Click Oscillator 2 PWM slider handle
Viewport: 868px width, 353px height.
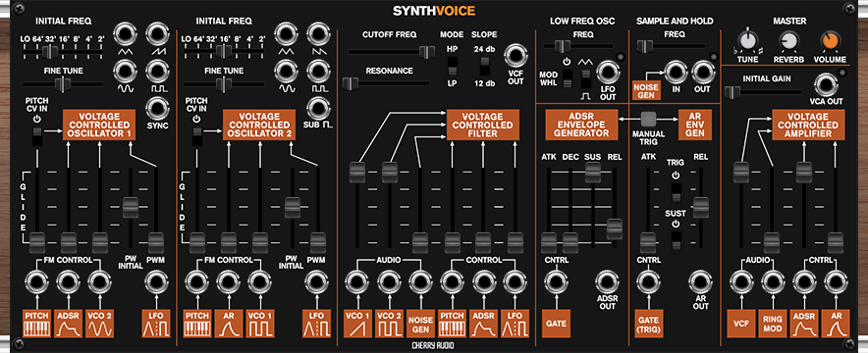click(318, 242)
